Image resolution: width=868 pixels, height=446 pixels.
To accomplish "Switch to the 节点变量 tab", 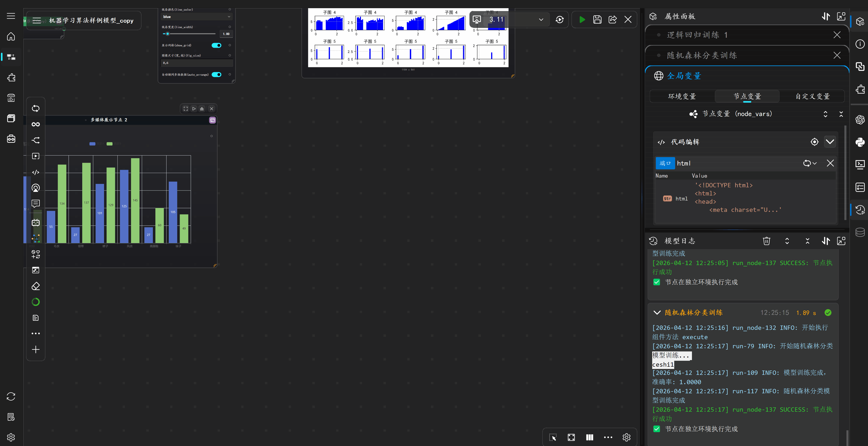I will click(x=747, y=96).
